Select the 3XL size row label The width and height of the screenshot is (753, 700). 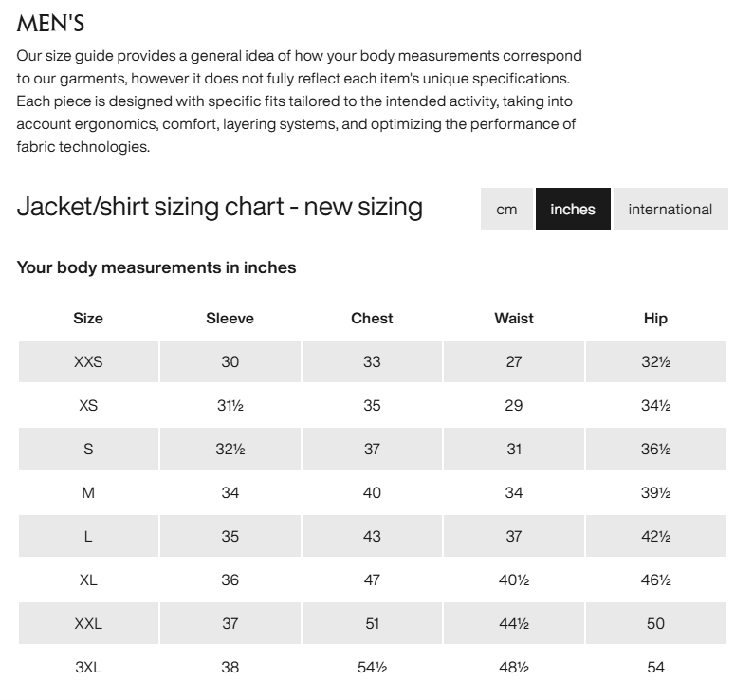click(x=88, y=668)
